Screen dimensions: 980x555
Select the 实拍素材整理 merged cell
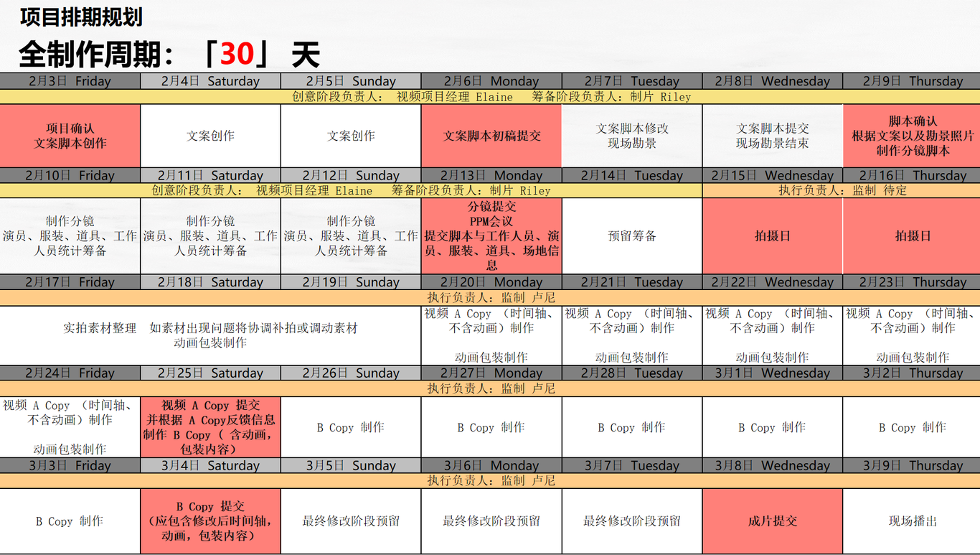click(x=210, y=335)
